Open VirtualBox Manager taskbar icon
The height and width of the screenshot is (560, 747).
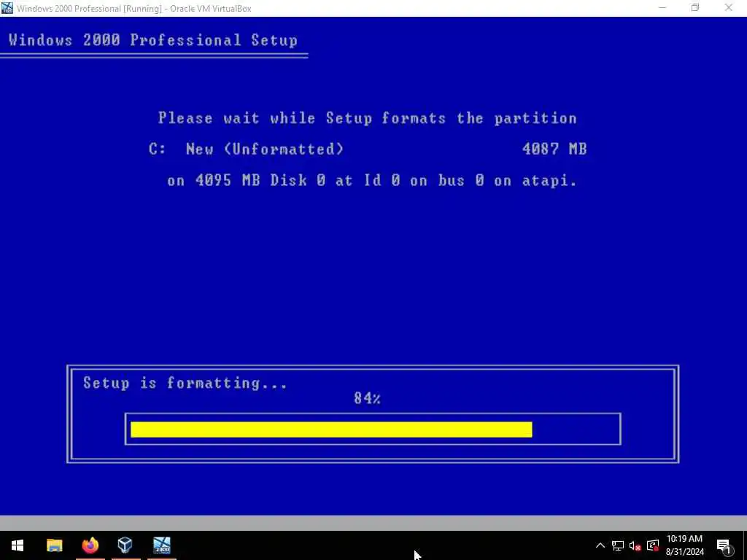tap(125, 545)
